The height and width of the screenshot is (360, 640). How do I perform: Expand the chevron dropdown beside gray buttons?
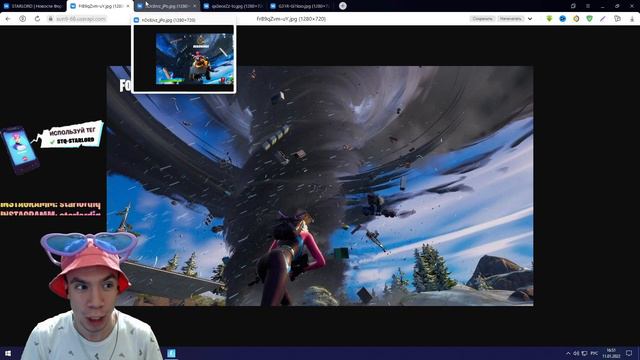pos(530,19)
